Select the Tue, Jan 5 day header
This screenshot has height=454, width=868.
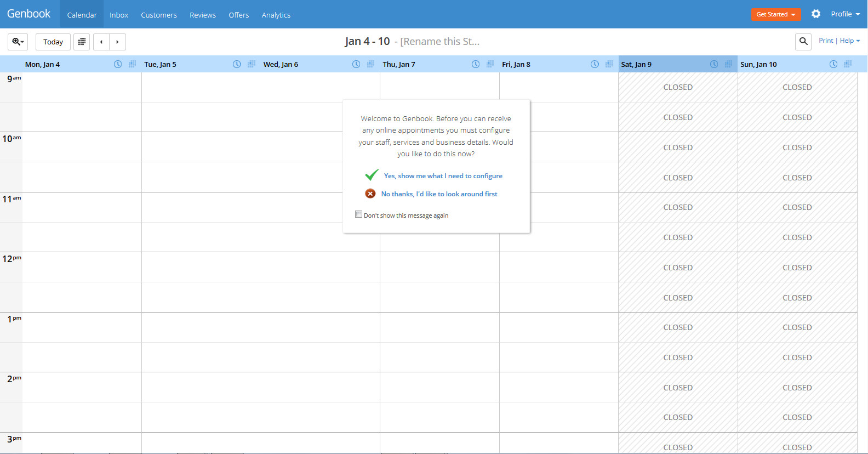[160, 64]
